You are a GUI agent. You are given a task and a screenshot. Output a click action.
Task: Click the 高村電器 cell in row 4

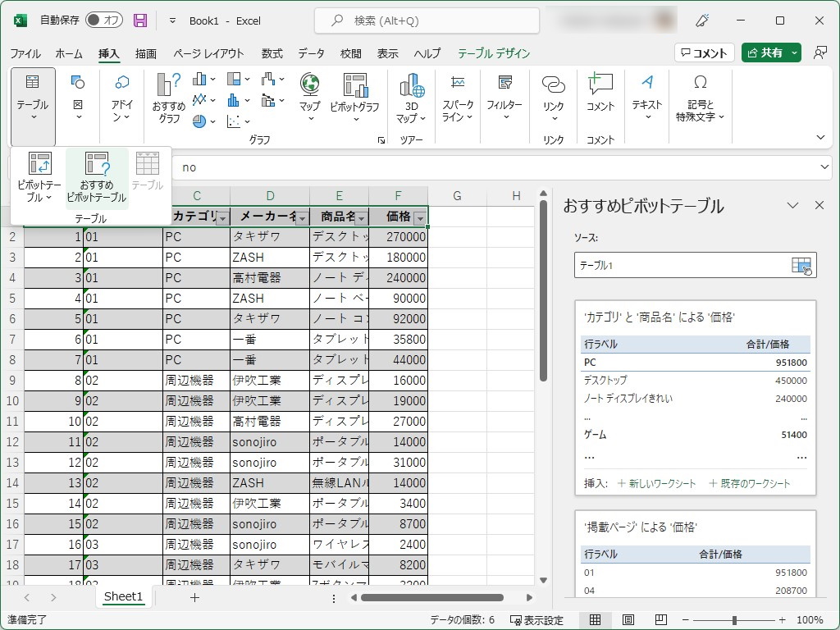tap(269, 278)
